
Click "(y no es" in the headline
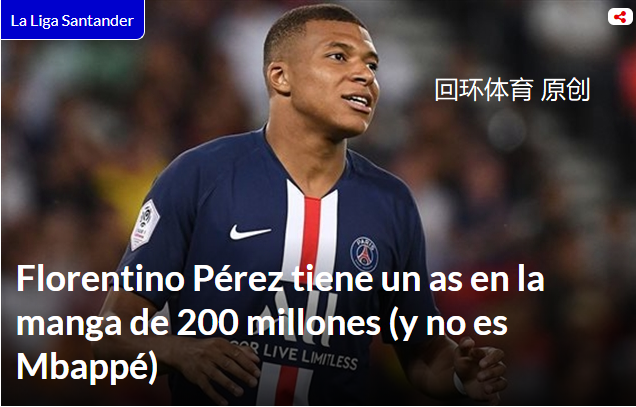click(448, 325)
